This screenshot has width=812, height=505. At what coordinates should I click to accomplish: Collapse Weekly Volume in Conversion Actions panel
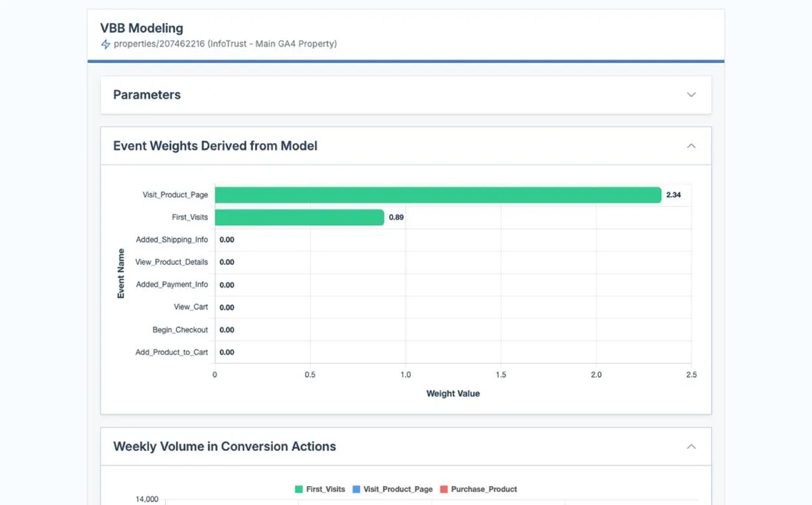tap(691, 447)
